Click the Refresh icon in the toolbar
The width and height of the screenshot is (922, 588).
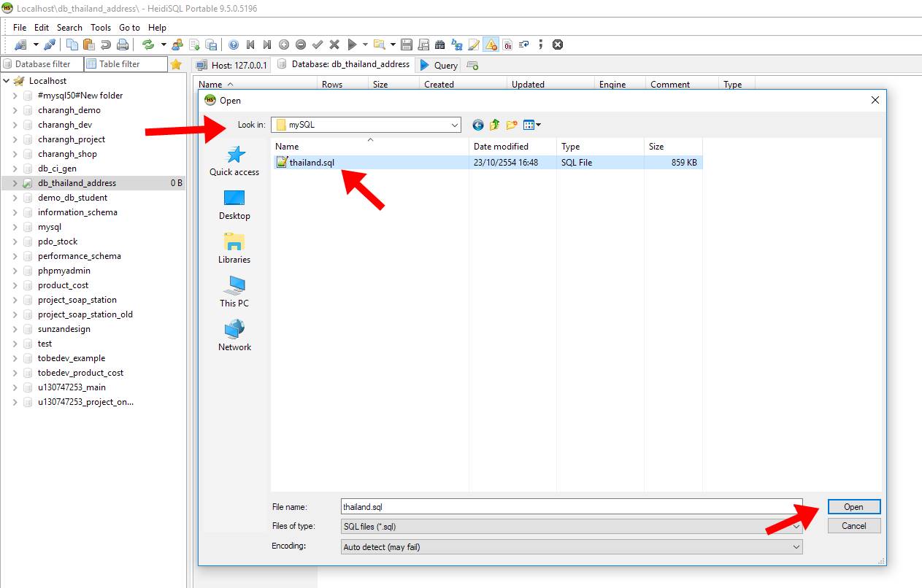149,44
